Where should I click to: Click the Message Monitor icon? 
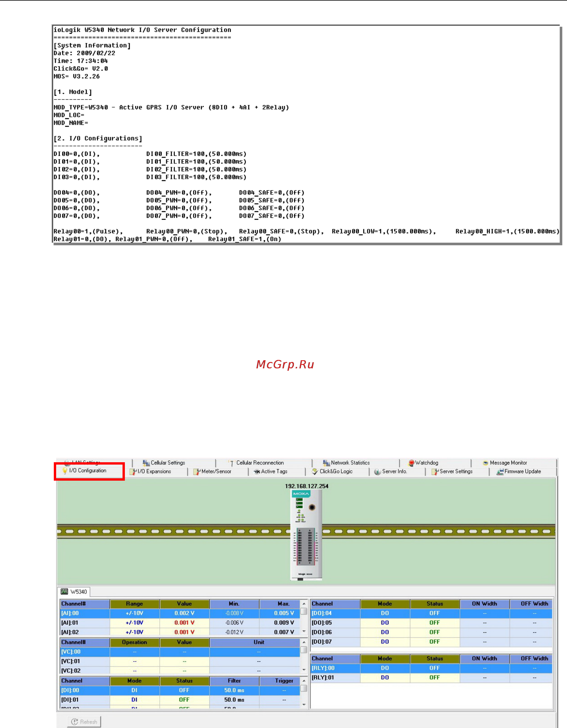click(485, 463)
